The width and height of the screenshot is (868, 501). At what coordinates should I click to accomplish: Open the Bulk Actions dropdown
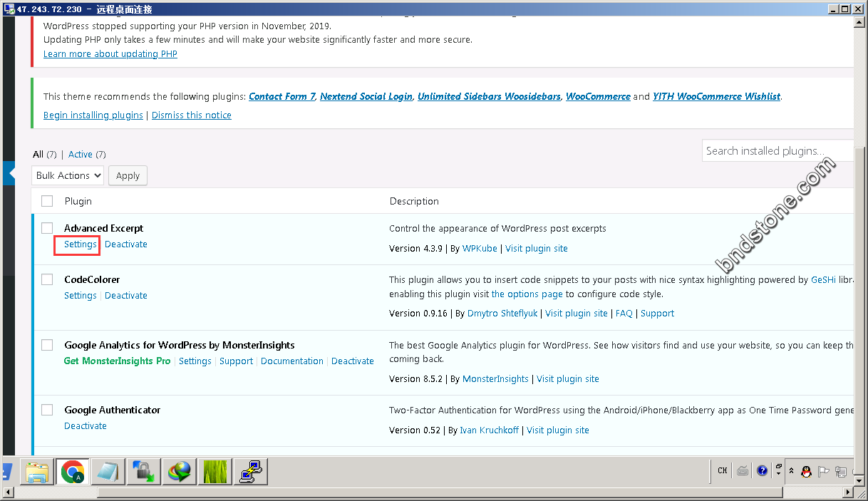click(x=68, y=175)
